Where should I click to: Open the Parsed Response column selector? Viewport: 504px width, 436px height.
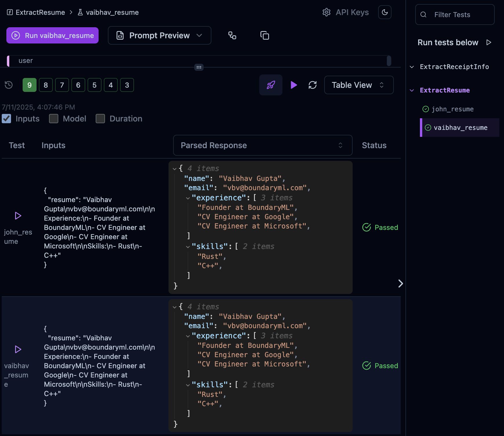pos(262,145)
